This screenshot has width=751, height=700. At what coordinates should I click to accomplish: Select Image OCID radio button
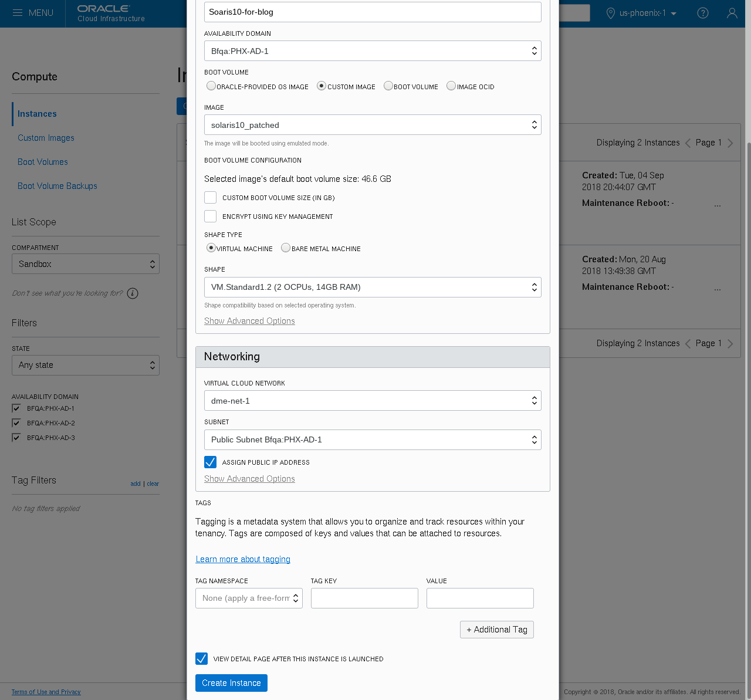pyautogui.click(x=451, y=86)
